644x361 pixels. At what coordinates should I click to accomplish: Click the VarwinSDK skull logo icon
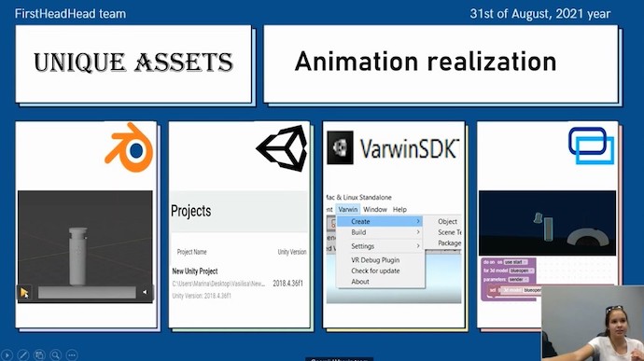tap(340, 147)
